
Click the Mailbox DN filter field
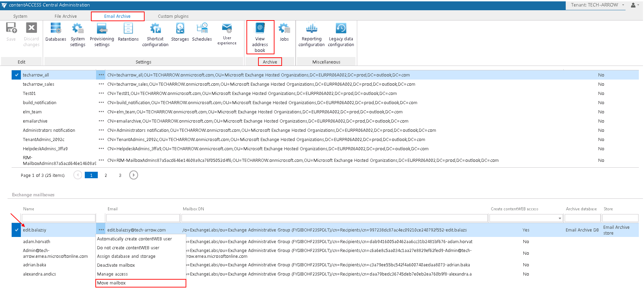(335, 218)
